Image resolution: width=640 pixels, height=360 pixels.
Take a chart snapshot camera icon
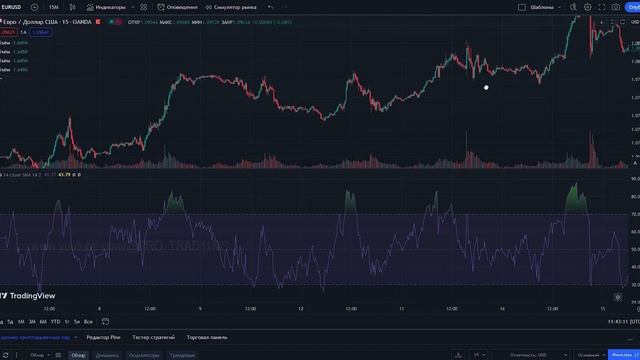tap(616, 7)
